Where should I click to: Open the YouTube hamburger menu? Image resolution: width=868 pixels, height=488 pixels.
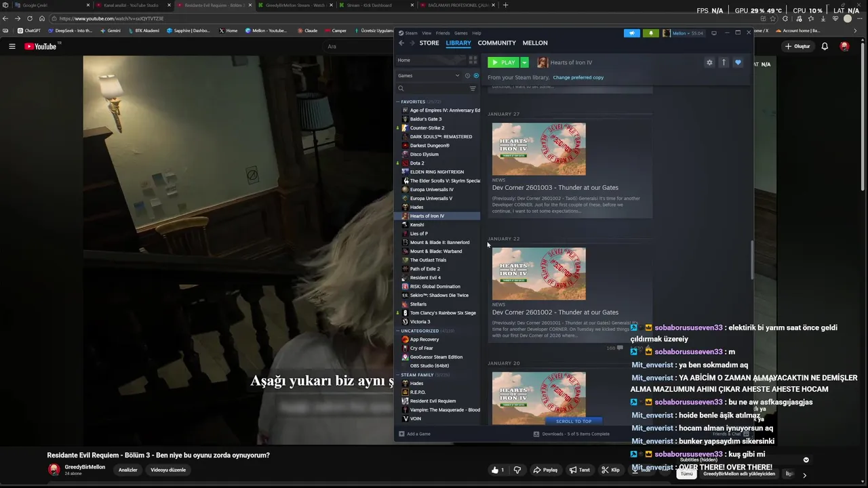[12, 47]
